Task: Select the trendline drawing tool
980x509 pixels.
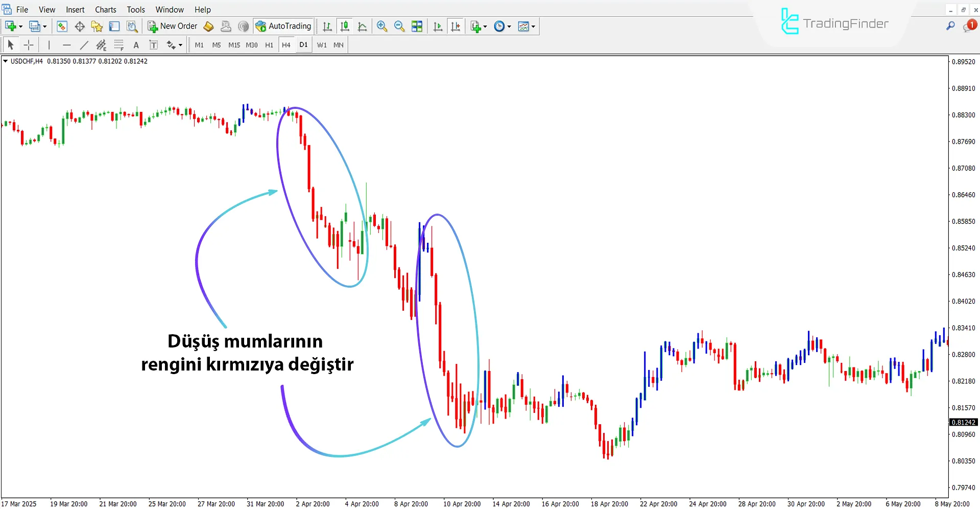Action: coord(84,45)
